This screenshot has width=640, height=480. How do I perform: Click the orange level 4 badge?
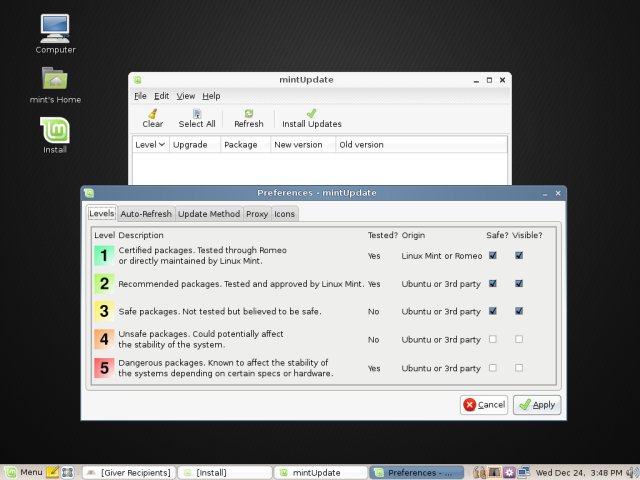[104, 339]
